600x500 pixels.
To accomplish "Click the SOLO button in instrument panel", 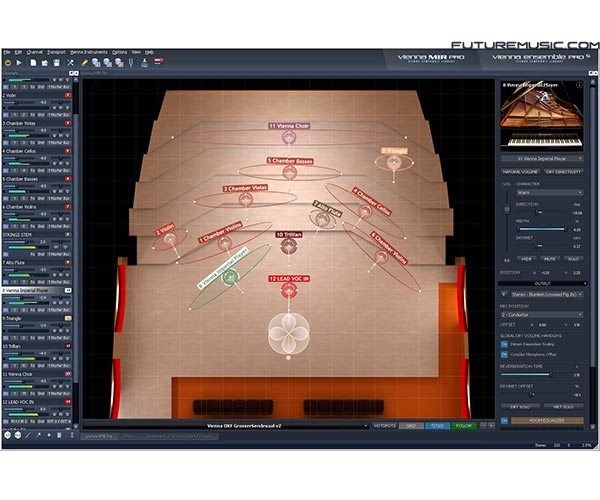I will point(573,259).
